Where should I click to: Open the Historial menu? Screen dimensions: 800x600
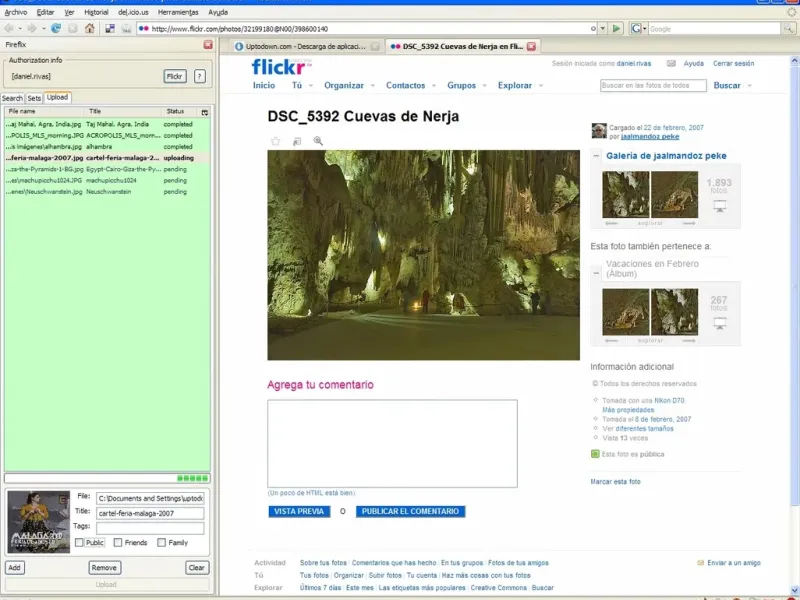[x=96, y=12]
